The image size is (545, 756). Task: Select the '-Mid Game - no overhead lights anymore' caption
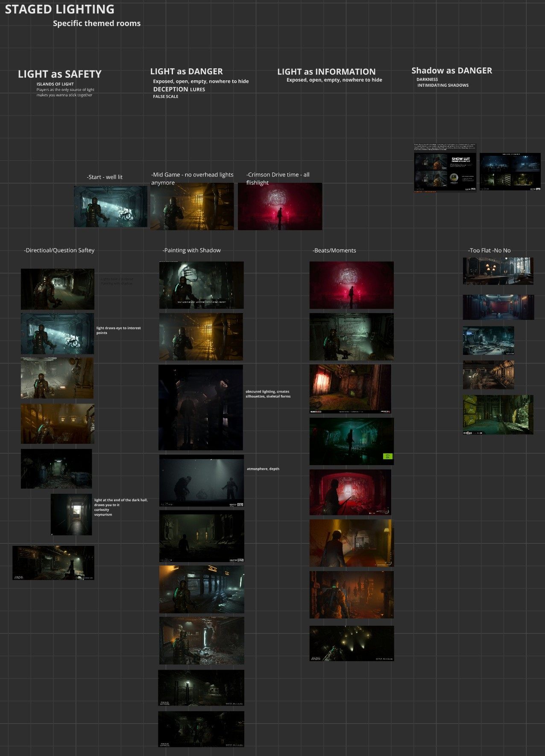tap(192, 179)
